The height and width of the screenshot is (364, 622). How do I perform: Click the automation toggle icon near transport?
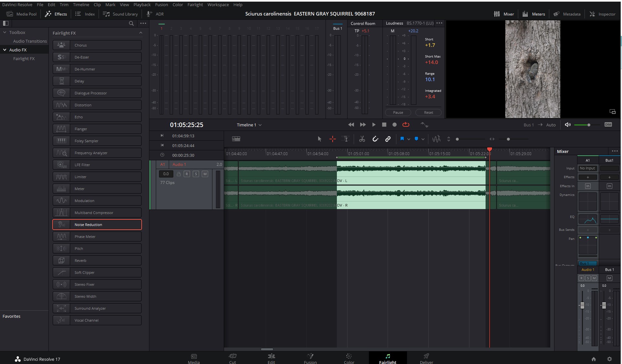click(424, 125)
